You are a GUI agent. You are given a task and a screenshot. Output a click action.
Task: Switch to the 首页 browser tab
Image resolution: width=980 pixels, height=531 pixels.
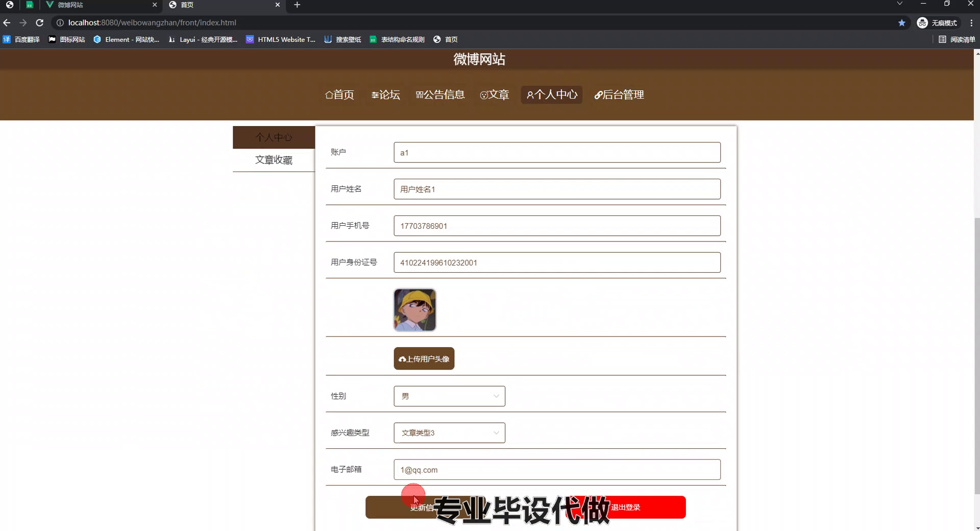[x=225, y=5]
